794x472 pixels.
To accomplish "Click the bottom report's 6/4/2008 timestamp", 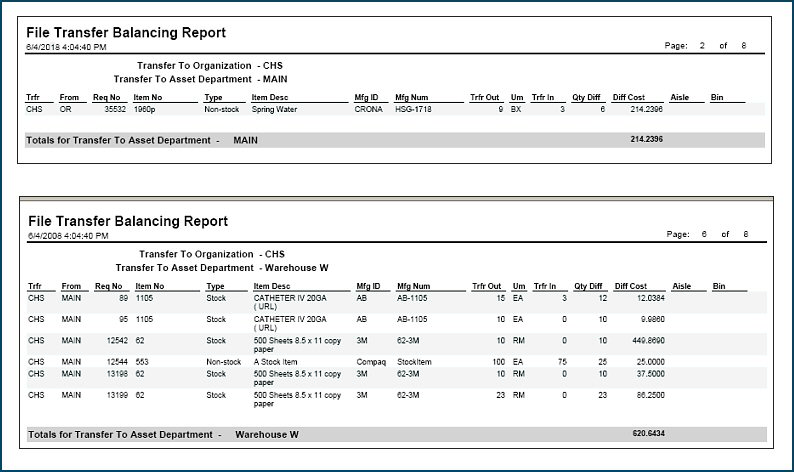I will pyautogui.click(x=67, y=235).
